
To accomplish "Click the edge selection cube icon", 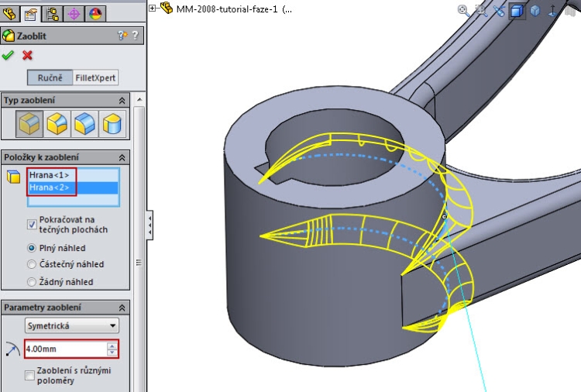I will [x=14, y=177].
